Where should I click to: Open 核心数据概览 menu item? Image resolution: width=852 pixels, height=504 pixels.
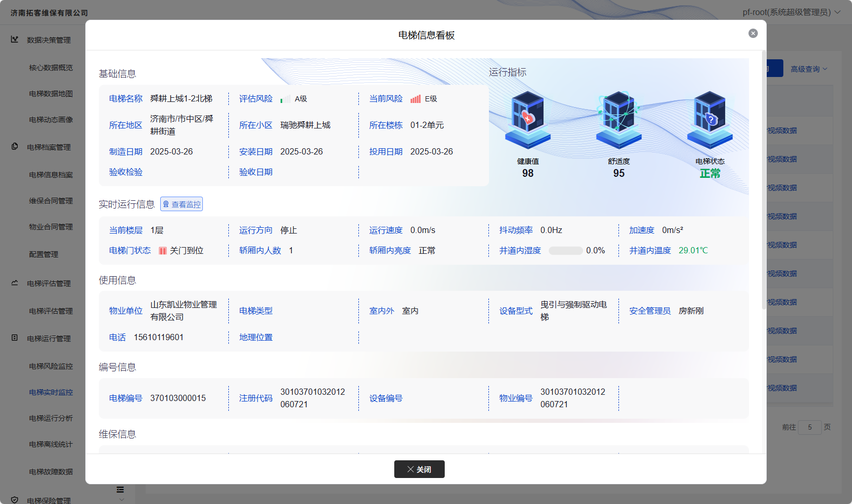coord(51,68)
